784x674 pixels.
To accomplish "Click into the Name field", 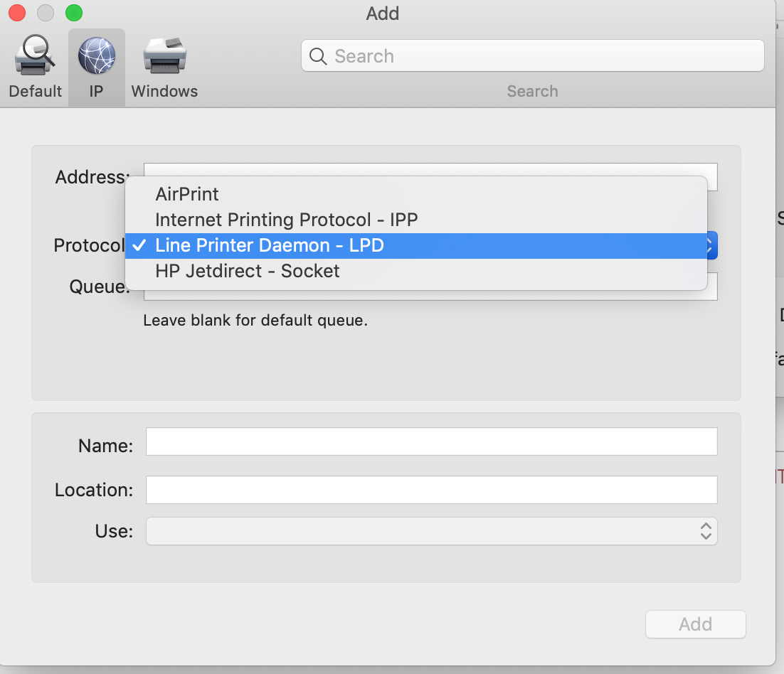I will [x=431, y=442].
